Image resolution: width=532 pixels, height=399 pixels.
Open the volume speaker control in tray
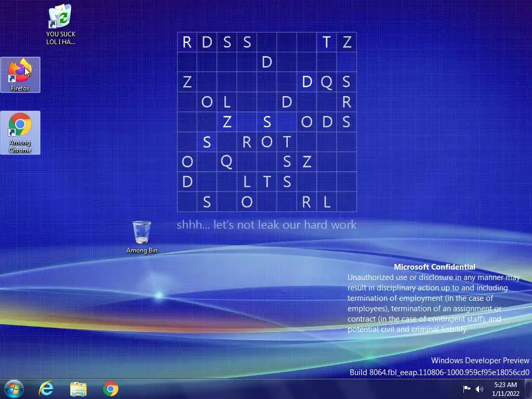point(479,389)
